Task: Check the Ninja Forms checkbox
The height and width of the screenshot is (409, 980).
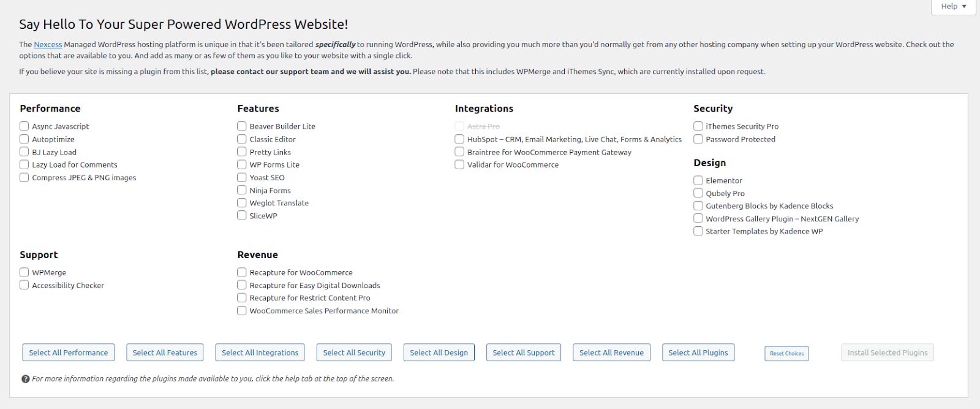Action: (x=242, y=190)
